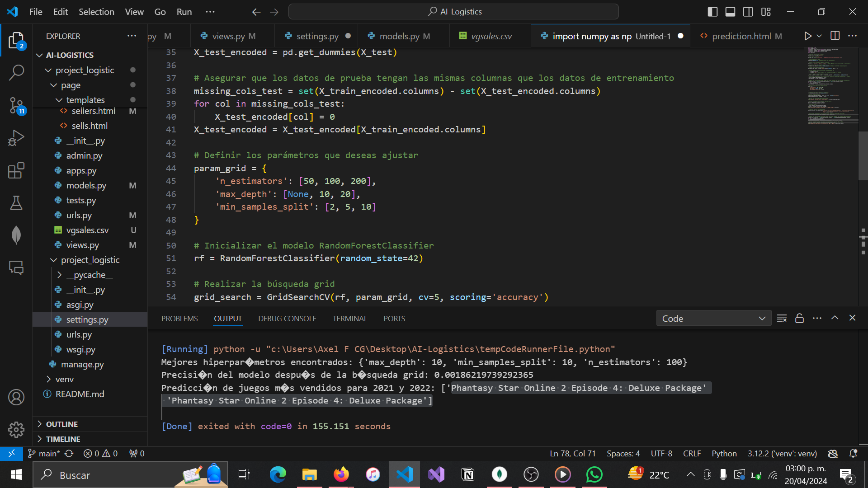The width and height of the screenshot is (868, 488).
Task: Toggle output scroll lock icon
Action: point(799,319)
